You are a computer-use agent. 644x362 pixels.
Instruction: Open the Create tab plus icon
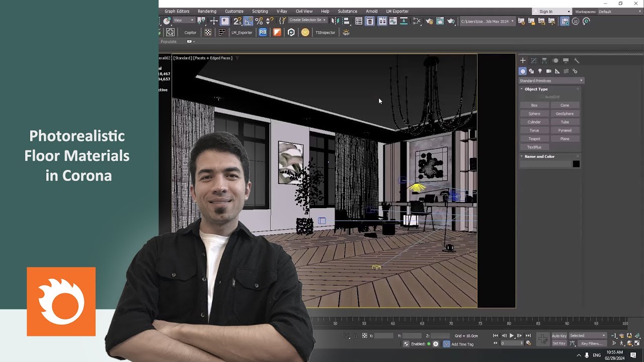(x=523, y=60)
